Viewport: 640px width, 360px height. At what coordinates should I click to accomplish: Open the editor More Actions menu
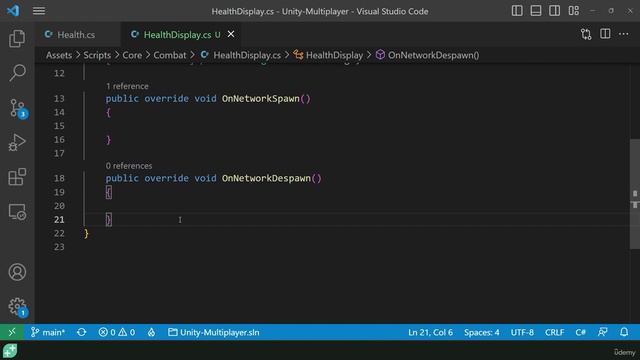(x=624, y=34)
